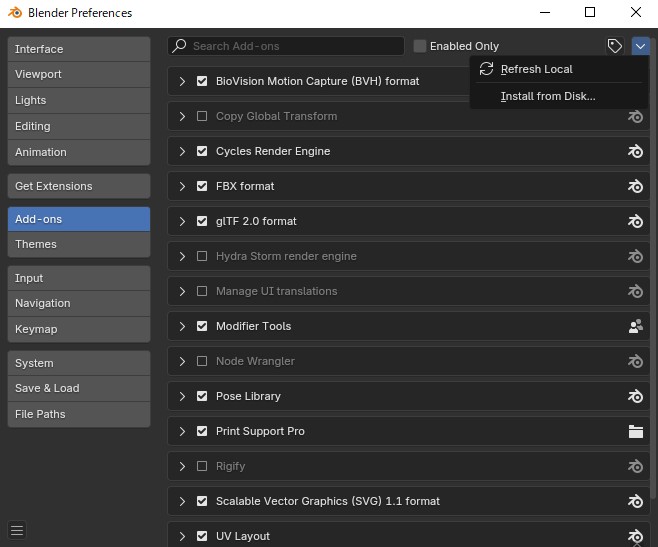Viewport: 658px width, 547px height.
Task: Open File Paths preferences
Action: click(x=79, y=414)
